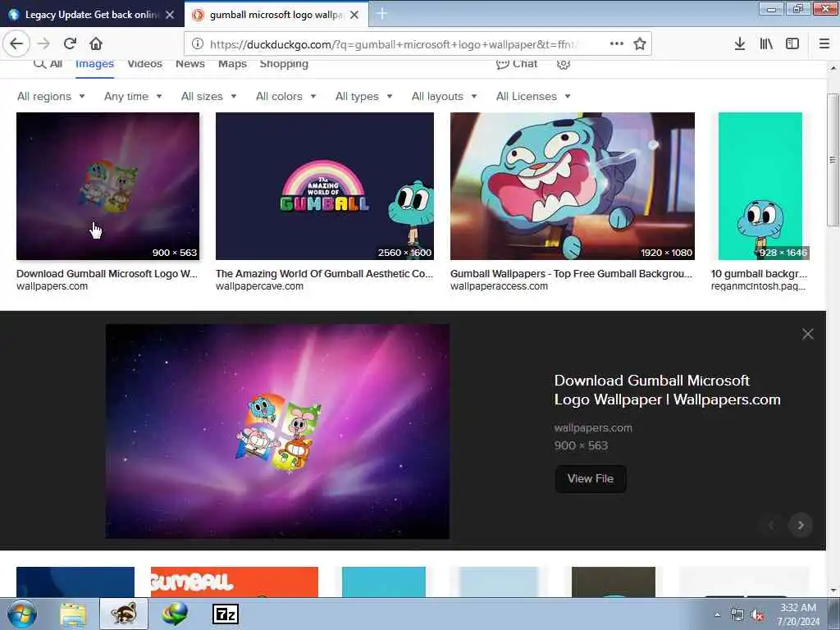Image resolution: width=840 pixels, height=630 pixels.
Task: Expand the All colors filter
Action: [x=285, y=97]
